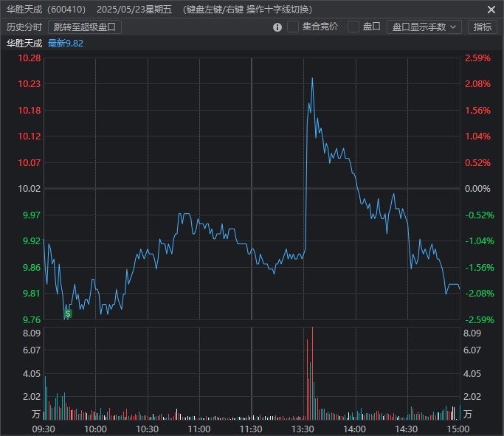The image size is (504, 436).
Task: Select the 历史分时 tab label
Action: [24, 27]
